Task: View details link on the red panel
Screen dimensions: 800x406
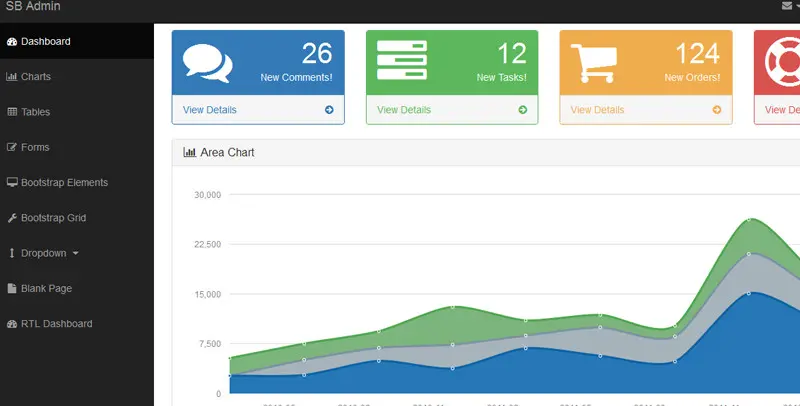Action: coord(782,110)
